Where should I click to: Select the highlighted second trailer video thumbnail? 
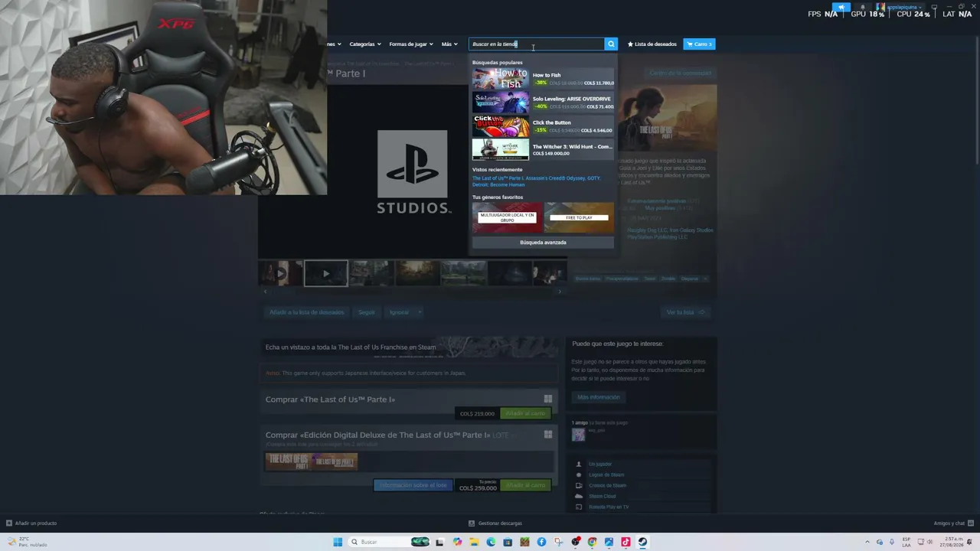click(325, 273)
